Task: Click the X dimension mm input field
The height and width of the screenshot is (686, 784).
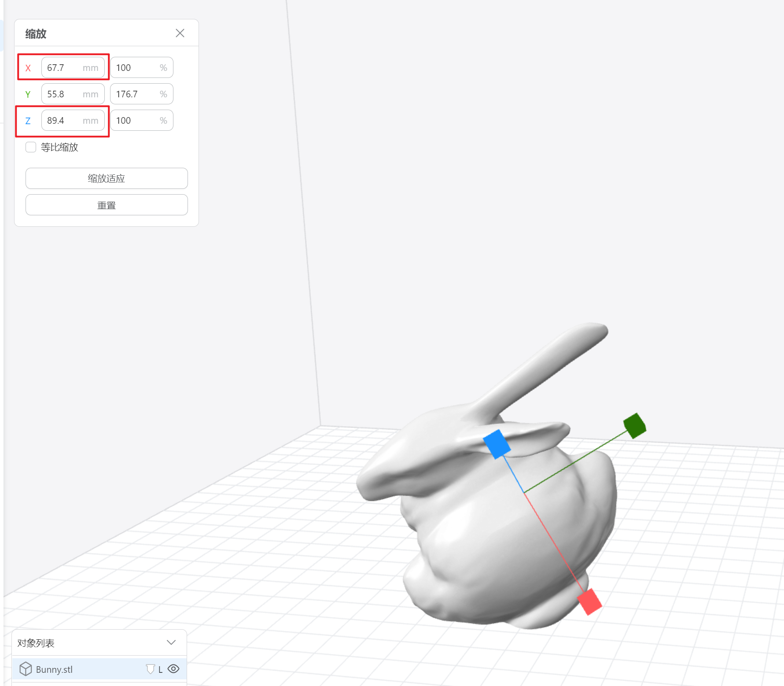Action: (73, 67)
